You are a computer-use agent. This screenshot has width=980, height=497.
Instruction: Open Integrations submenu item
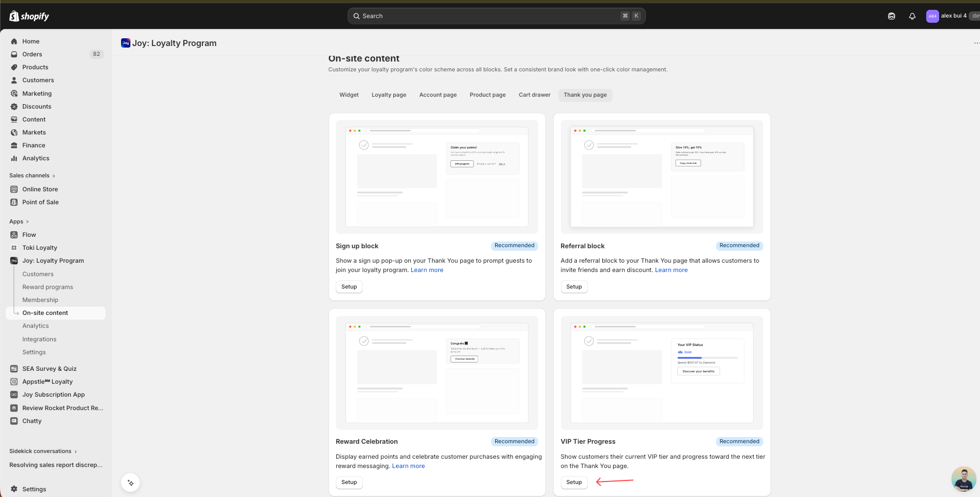[x=39, y=339]
